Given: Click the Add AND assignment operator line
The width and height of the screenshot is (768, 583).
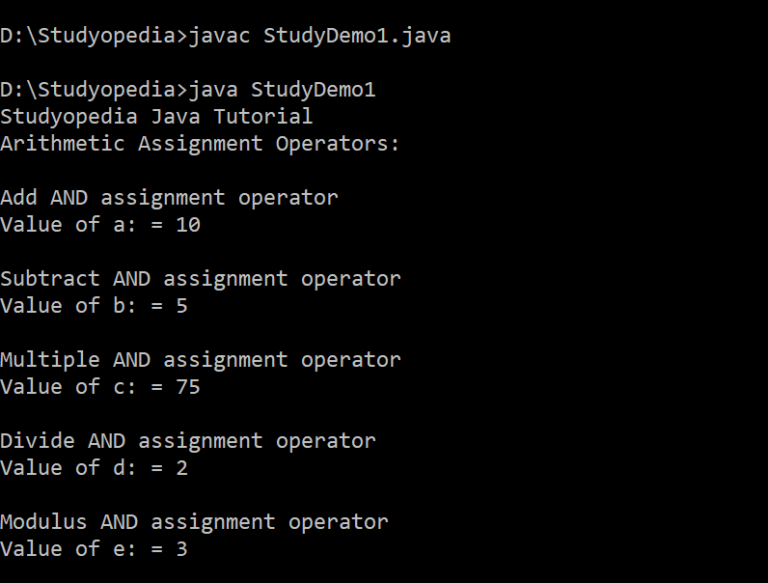Looking at the screenshot, I should tap(169, 198).
